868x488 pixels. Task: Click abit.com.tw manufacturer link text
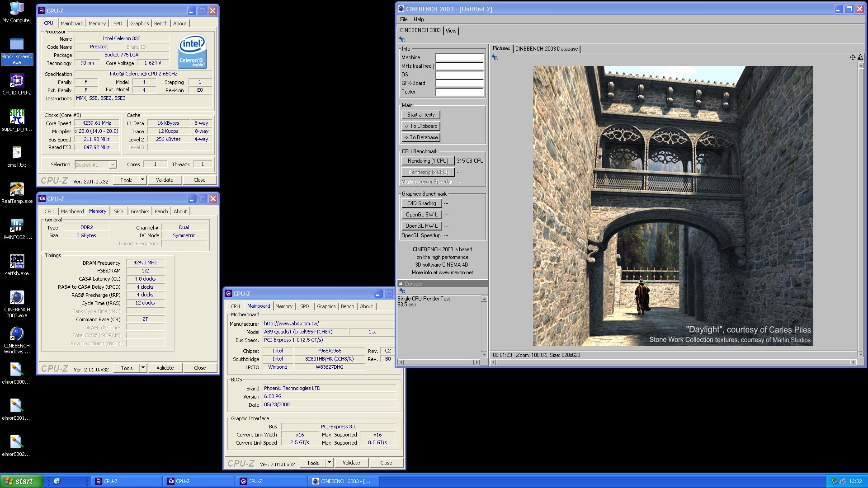coord(292,324)
